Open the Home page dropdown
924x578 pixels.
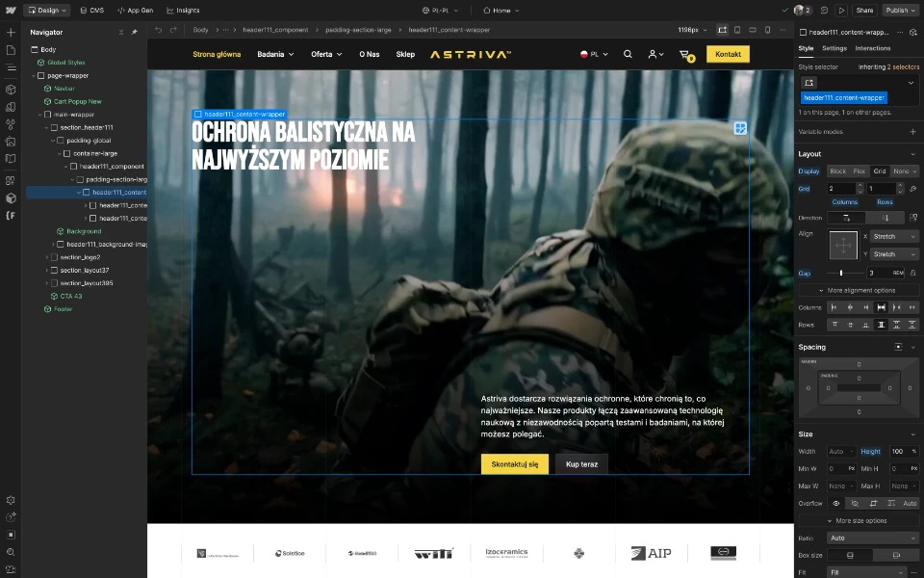pos(501,10)
